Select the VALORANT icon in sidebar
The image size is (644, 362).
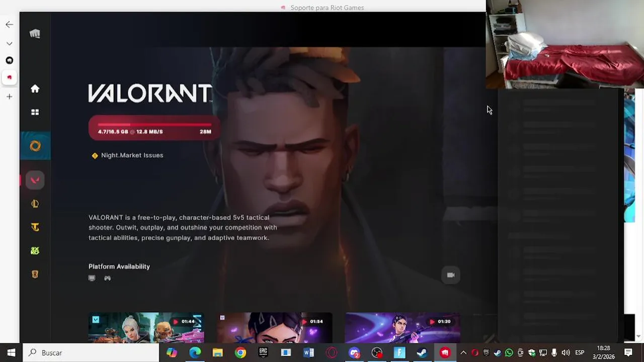coord(35,180)
